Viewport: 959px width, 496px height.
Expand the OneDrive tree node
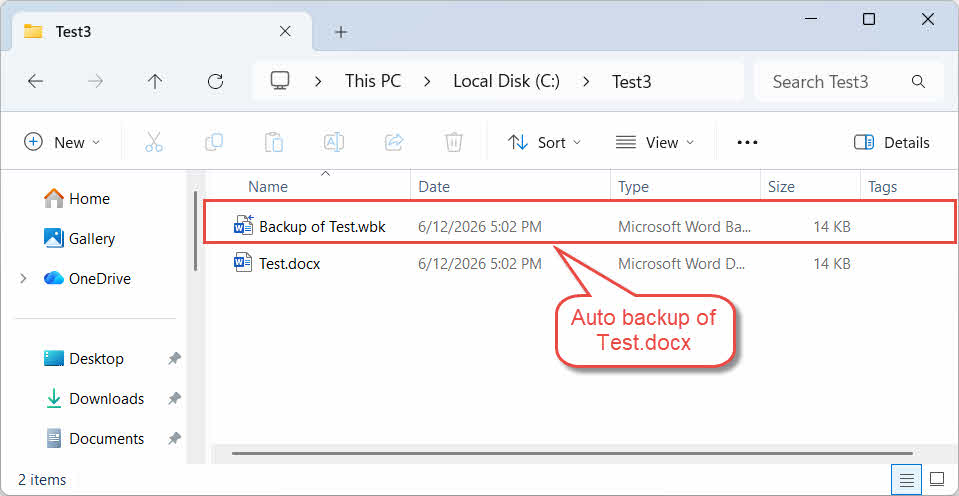[x=23, y=279]
